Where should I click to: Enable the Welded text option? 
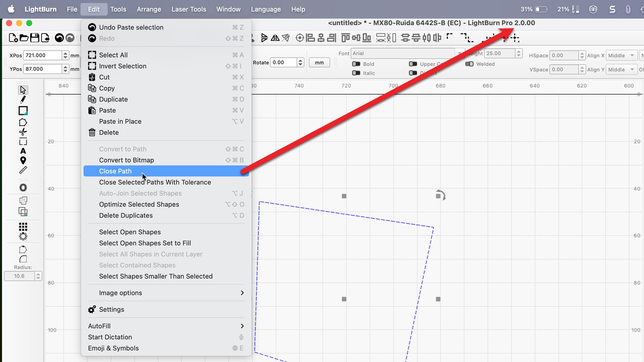[x=469, y=64]
